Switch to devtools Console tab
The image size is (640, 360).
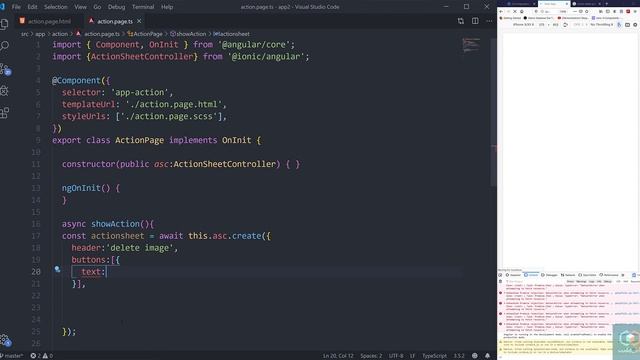[x=531, y=275]
